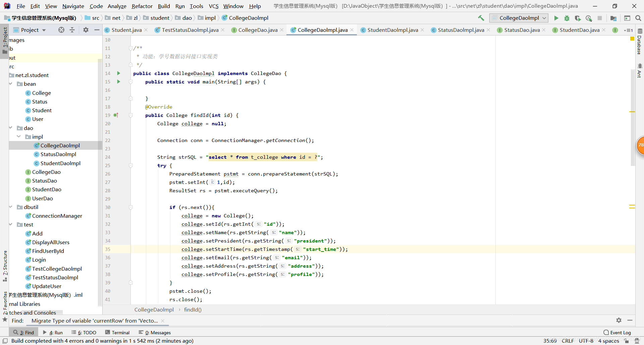Switch to StudentDaoImpl.java tab
This screenshot has width=644, height=345.
(392, 30)
